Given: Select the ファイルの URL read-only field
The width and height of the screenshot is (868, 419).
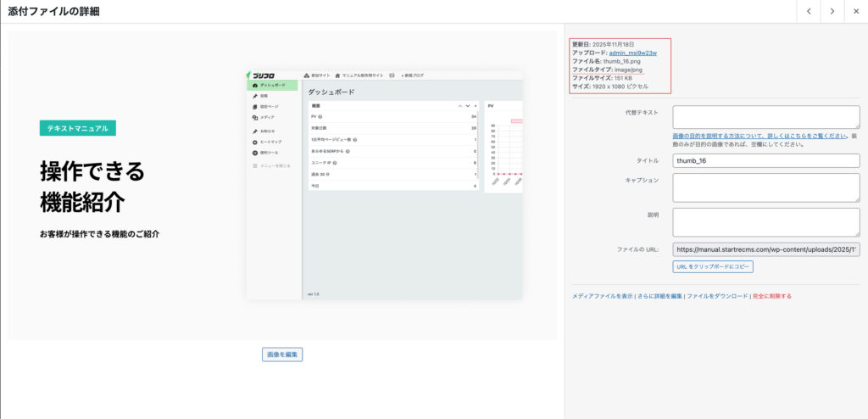Looking at the screenshot, I should point(765,249).
